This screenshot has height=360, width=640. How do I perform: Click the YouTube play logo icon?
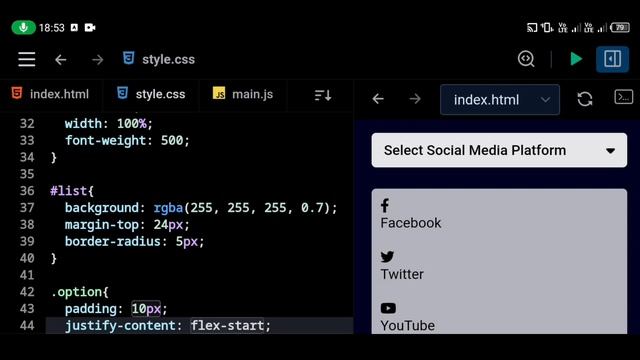[x=388, y=308]
